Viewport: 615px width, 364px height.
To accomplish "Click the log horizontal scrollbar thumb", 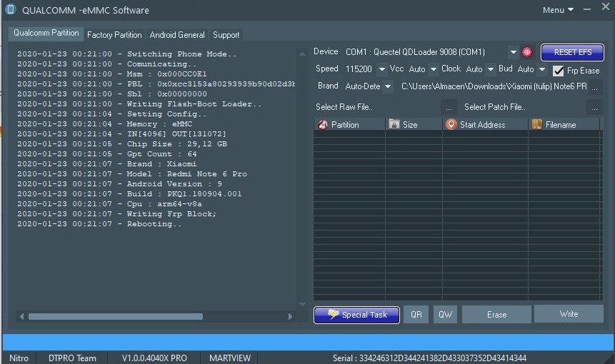I will [116, 316].
